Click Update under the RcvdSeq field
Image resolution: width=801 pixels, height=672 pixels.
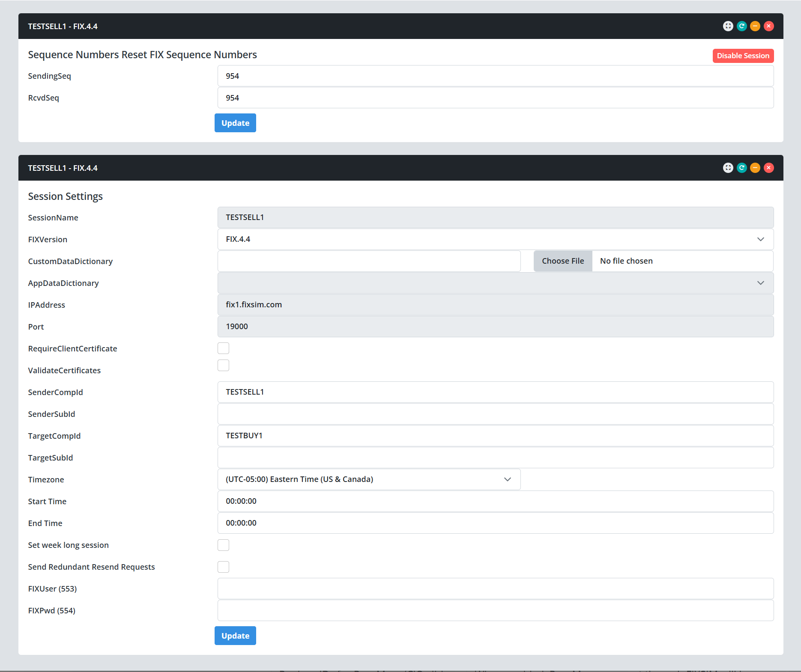click(x=235, y=123)
